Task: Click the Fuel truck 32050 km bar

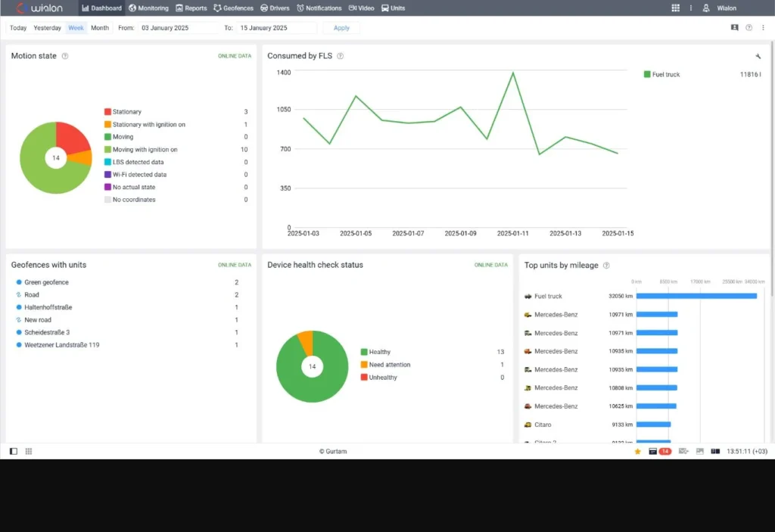Action: pos(696,296)
